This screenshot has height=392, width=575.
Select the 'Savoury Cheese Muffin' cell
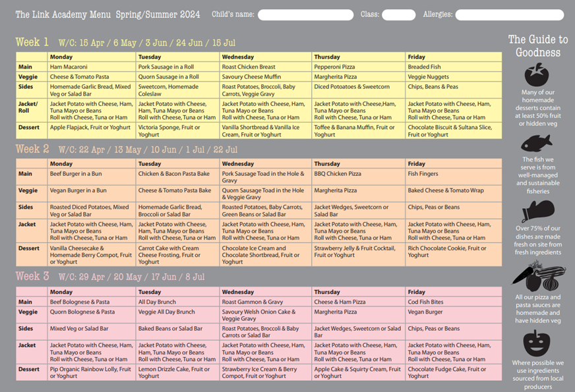[x=266, y=76]
